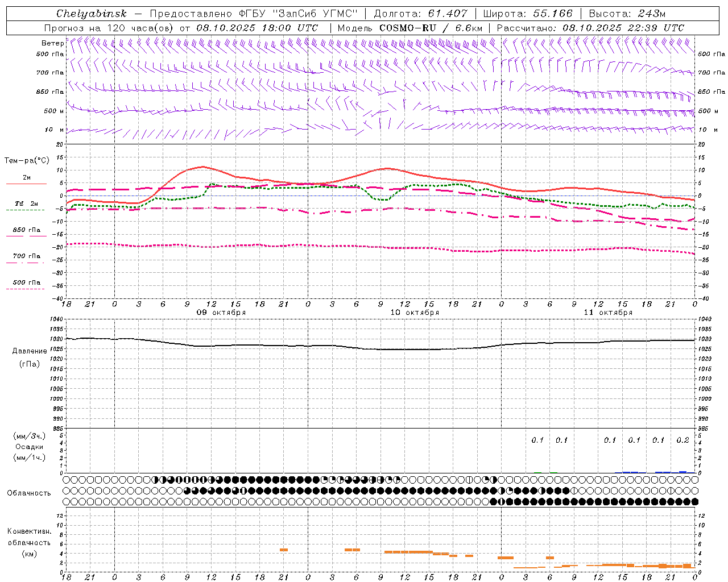Click the '09 октября' date label

(221, 313)
